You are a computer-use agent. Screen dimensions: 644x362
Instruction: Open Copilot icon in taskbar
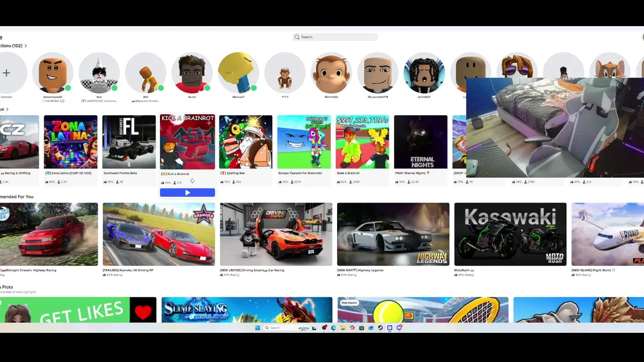click(352, 328)
